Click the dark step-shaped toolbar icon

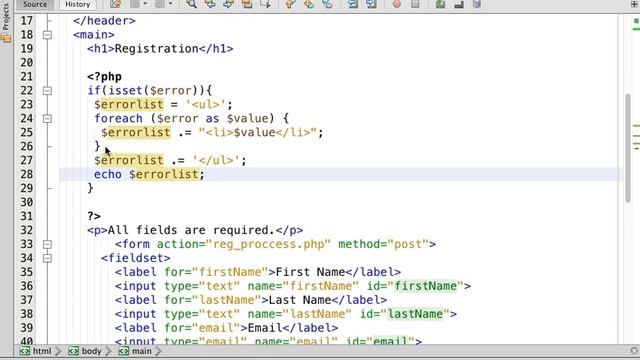tap(459, 4)
